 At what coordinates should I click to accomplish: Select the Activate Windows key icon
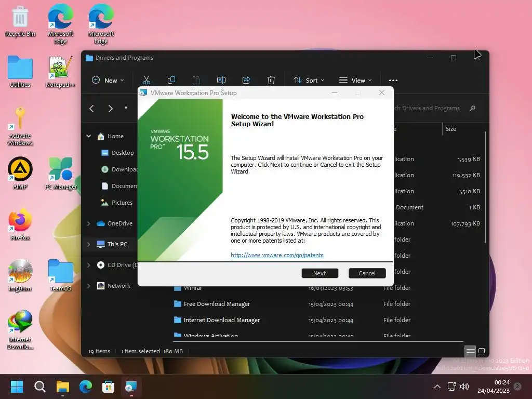[x=20, y=126]
